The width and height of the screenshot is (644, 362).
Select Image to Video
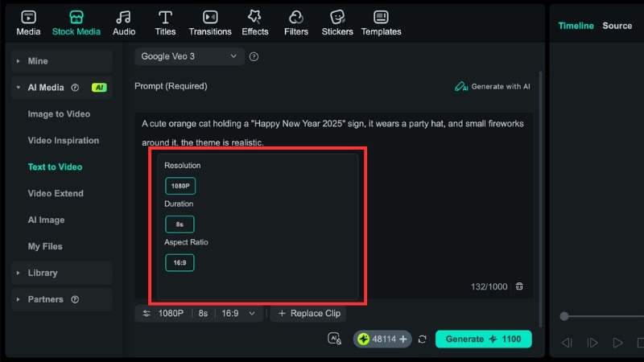[x=59, y=114]
